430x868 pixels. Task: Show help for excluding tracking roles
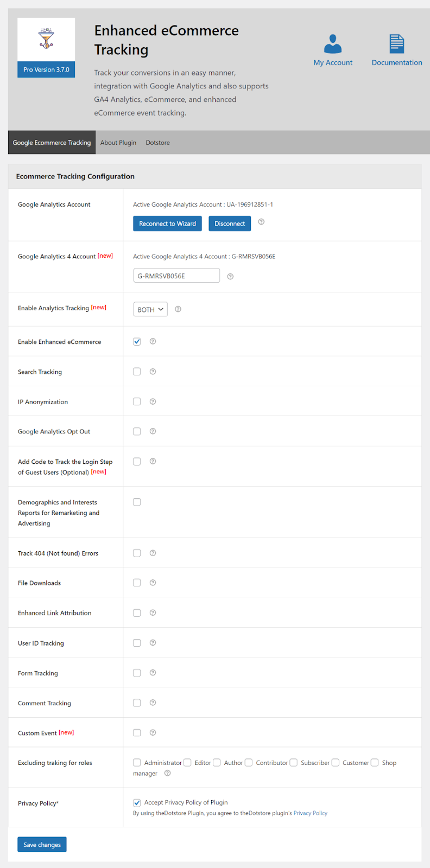(x=167, y=773)
